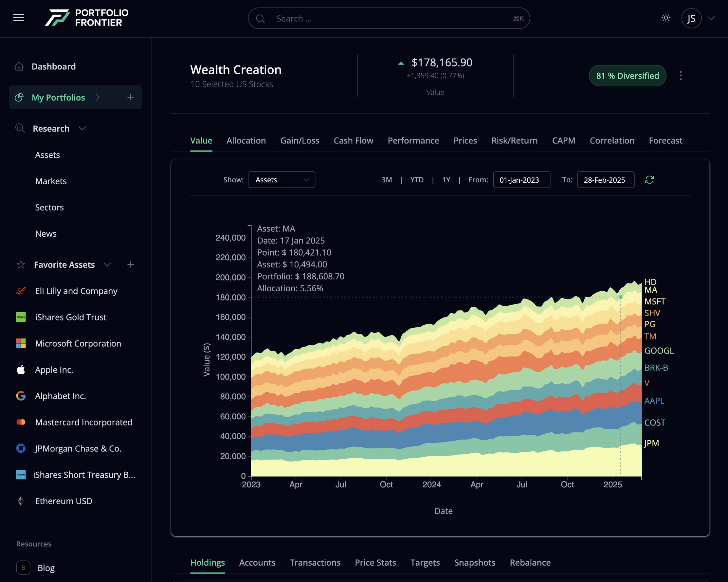
Task: Refresh the chart date range
Action: pos(650,180)
